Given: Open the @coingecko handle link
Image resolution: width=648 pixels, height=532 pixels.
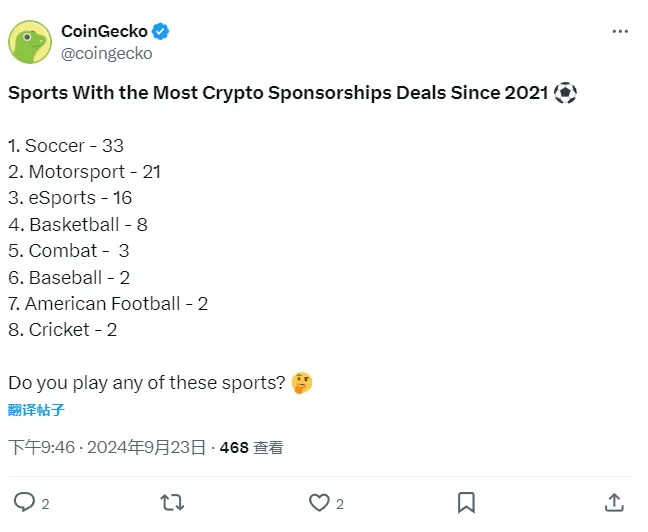Looking at the screenshot, I should coord(107,54).
